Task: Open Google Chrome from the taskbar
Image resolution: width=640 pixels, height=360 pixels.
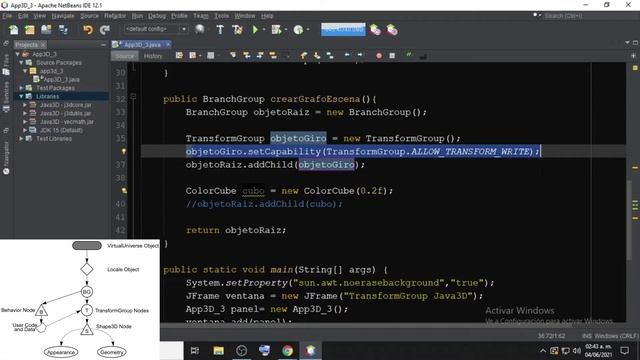Action: coord(287,351)
